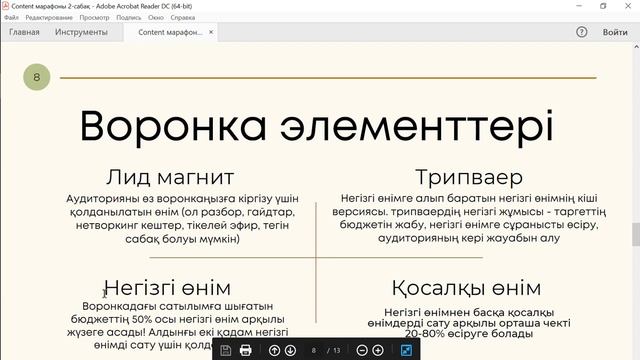Click the page number 8 circle badge
640x360 pixels.
[x=37, y=77]
